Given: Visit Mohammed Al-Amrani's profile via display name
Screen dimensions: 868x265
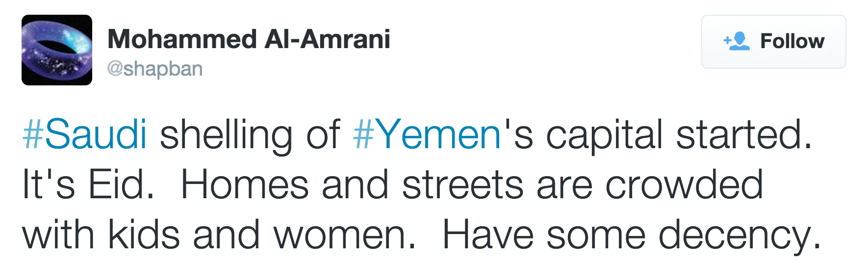Looking at the screenshot, I should click(x=249, y=39).
